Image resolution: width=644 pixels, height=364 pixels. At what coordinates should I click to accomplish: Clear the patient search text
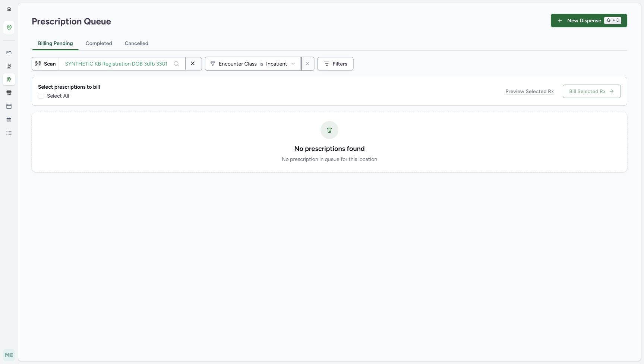[x=193, y=64]
